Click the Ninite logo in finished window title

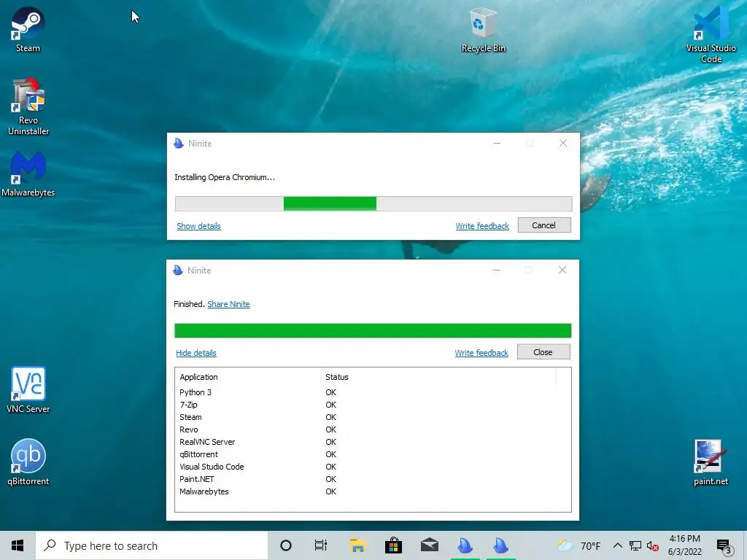pos(178,270)
